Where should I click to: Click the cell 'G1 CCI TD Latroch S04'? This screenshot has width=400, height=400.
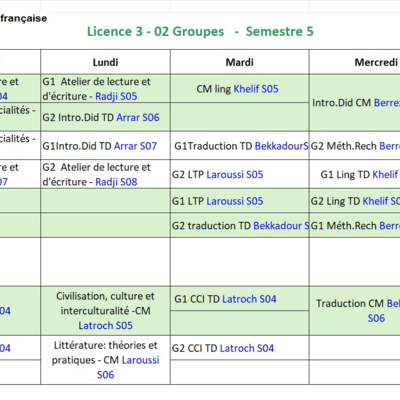(240, 299)
